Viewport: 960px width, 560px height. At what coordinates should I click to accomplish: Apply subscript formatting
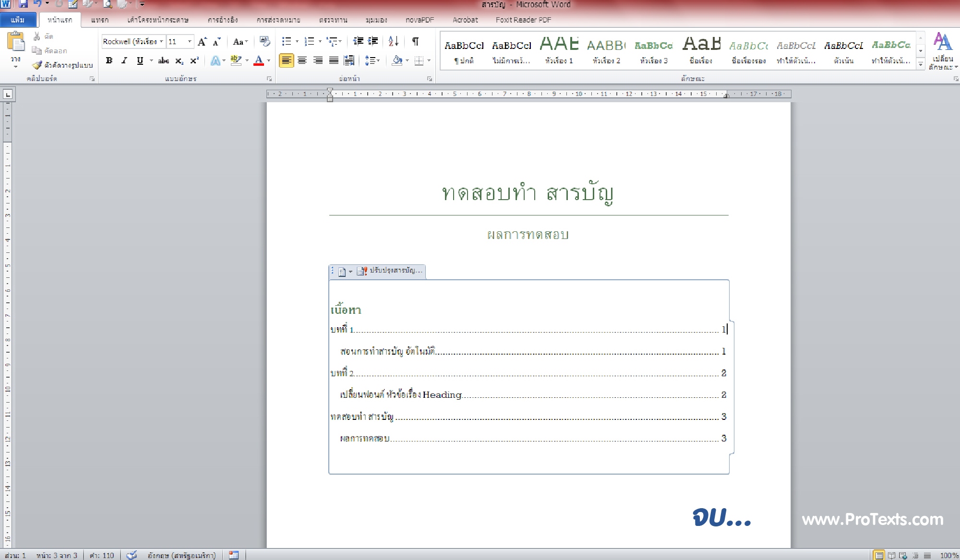[x=179, y=60]
